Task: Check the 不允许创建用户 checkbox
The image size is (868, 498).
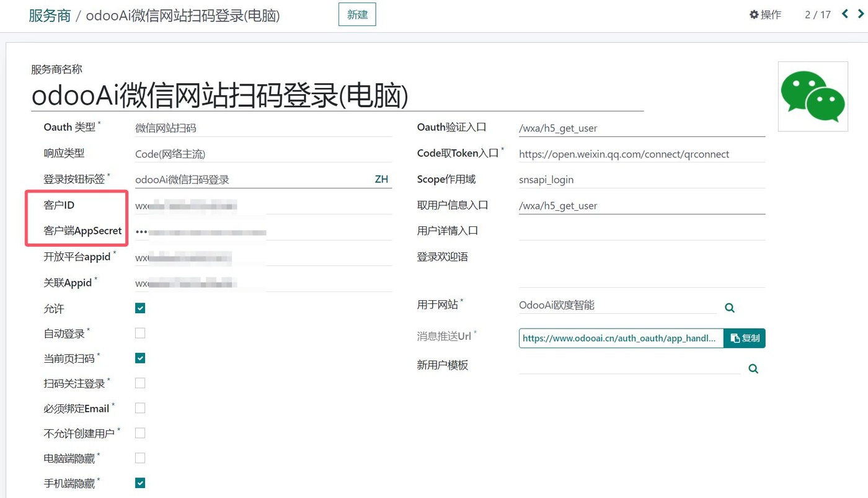Action: click(x=140, y=433)
